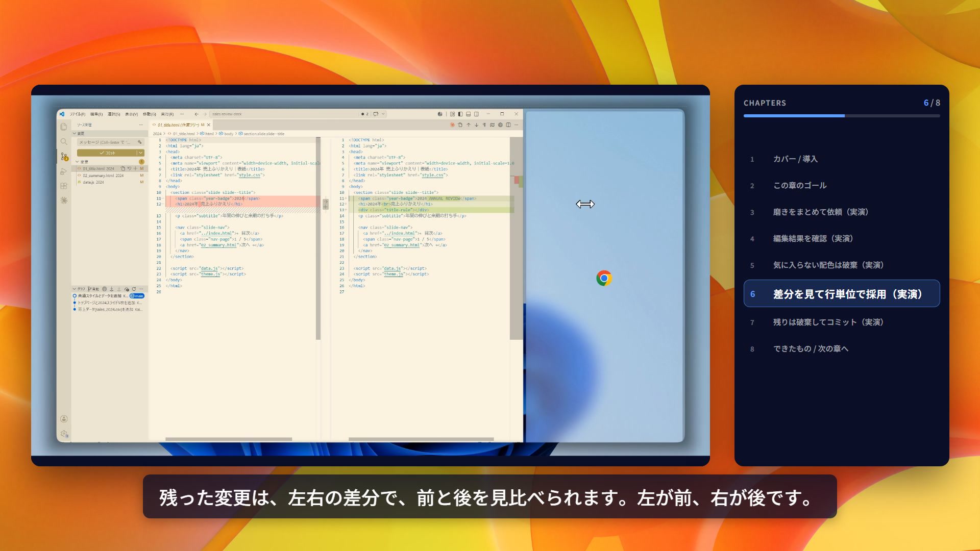Toggle the inline view icon in diff toolbar

492,124
